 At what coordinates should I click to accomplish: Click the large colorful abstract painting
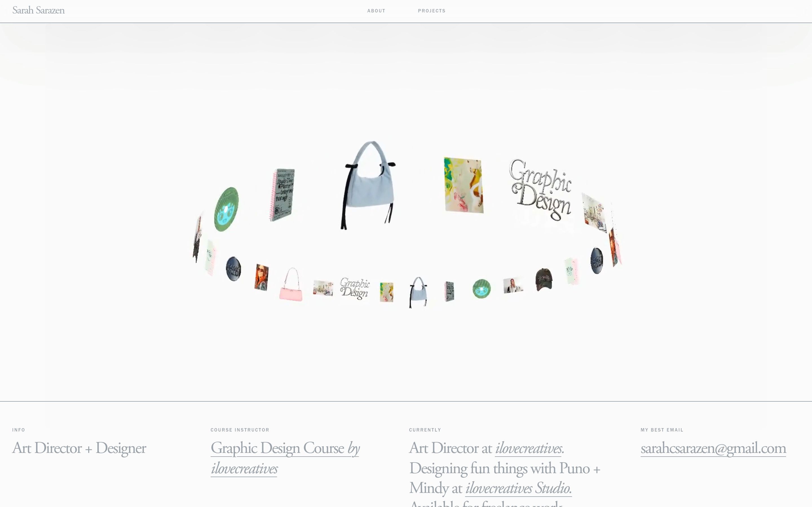point(464,185)
